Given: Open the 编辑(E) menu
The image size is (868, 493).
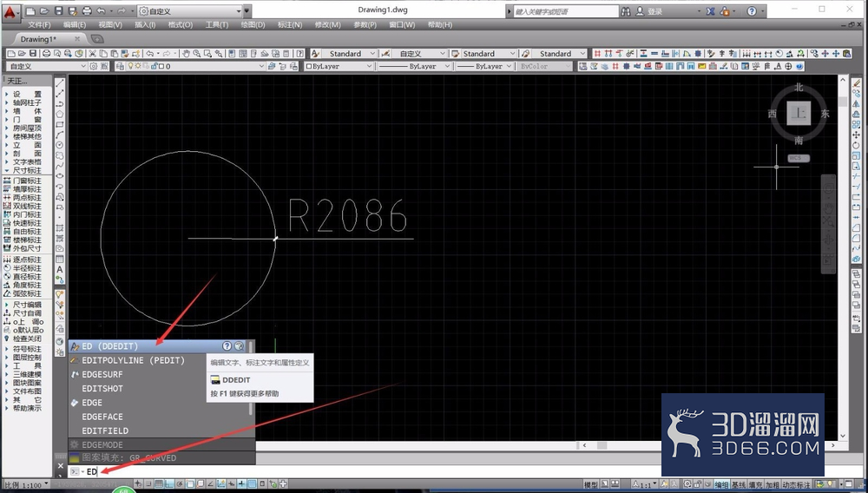Looking at the screenshot, I should [75, 25].
